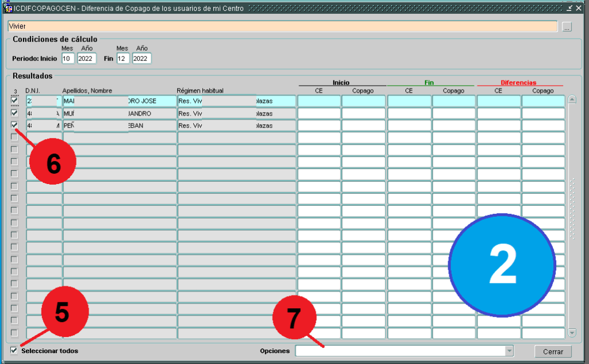This screenshot has width=589, height=364.
Task: Select the first row Inicio CE cell
Action: 319,101
